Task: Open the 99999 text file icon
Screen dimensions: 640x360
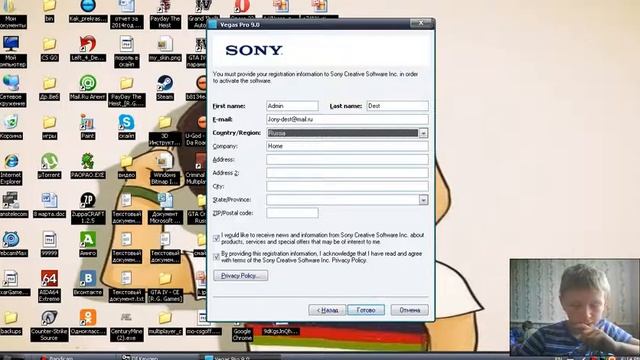Action: (49, 240)
